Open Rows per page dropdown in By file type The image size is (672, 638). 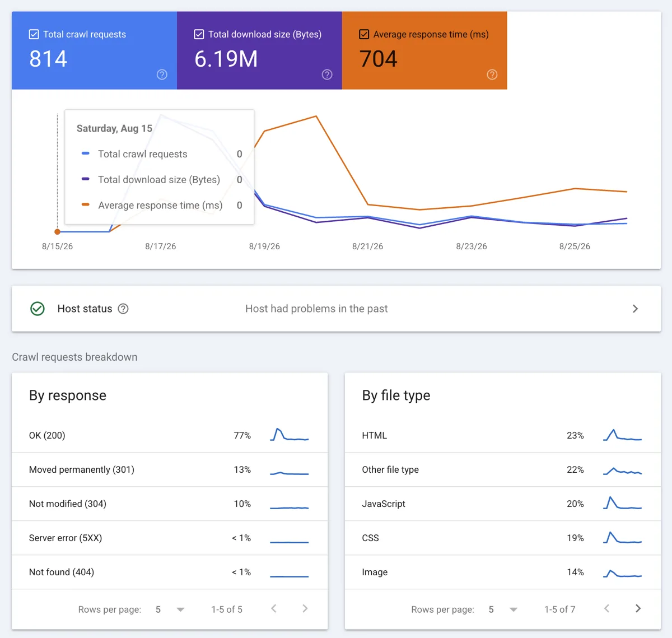(503, 609)
